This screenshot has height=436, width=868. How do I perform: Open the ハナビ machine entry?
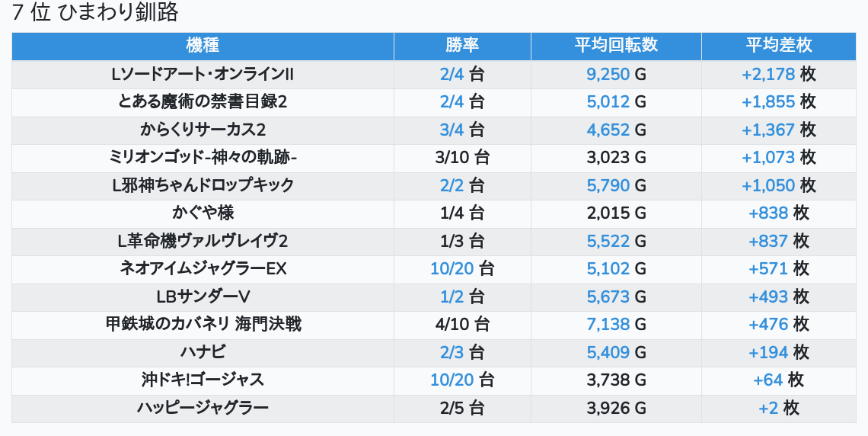[x=203, y=352]
